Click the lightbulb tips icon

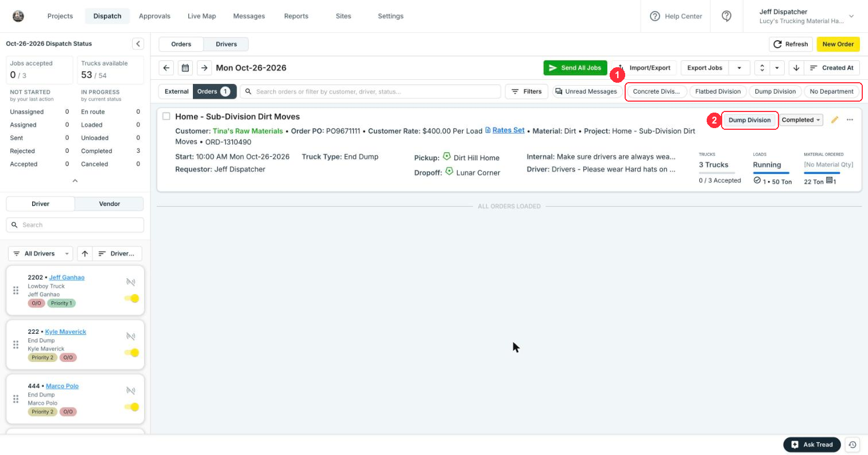(727, 16)
